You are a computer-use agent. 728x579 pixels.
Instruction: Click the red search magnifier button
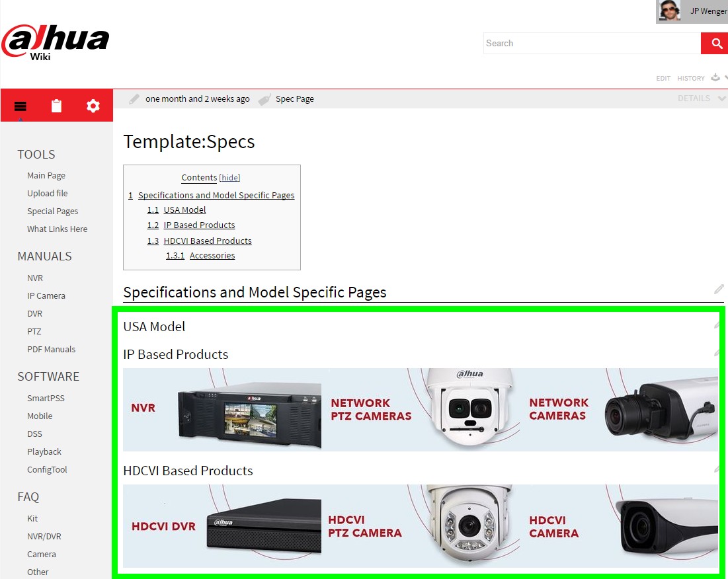tap(715, 43)
